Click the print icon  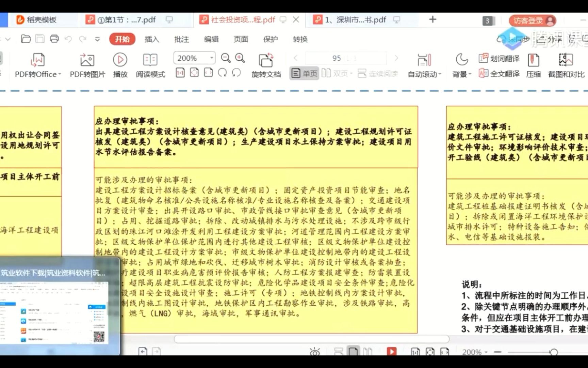pyautogui.click(x=54, y=39)
